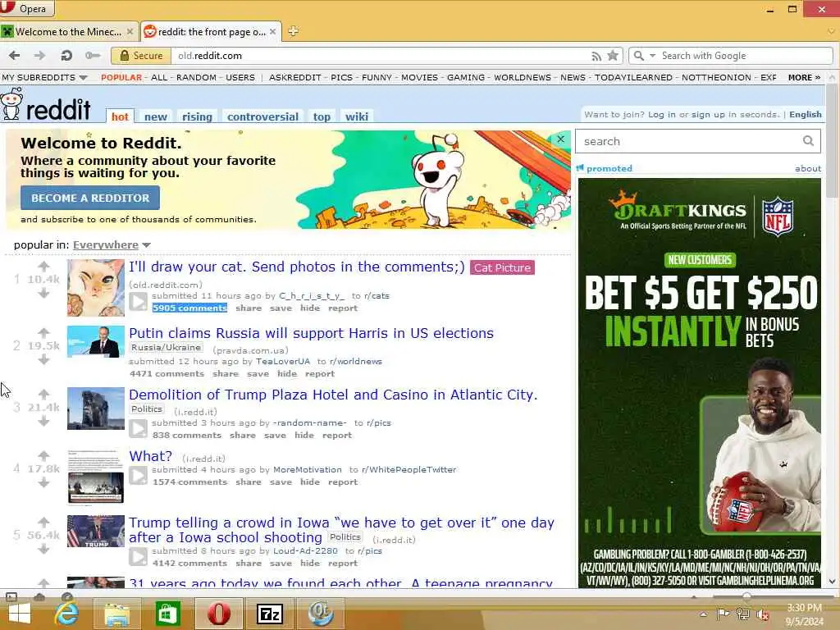
Task: Open a new tab with the plus icon
Action: pyautogui.click(x=293, y=31)
